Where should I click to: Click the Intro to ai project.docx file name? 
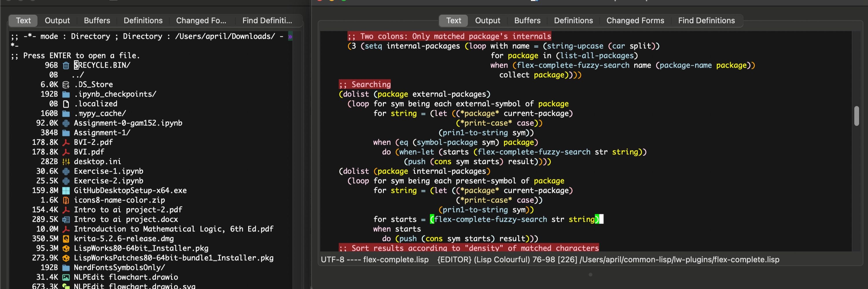point(126,220)
